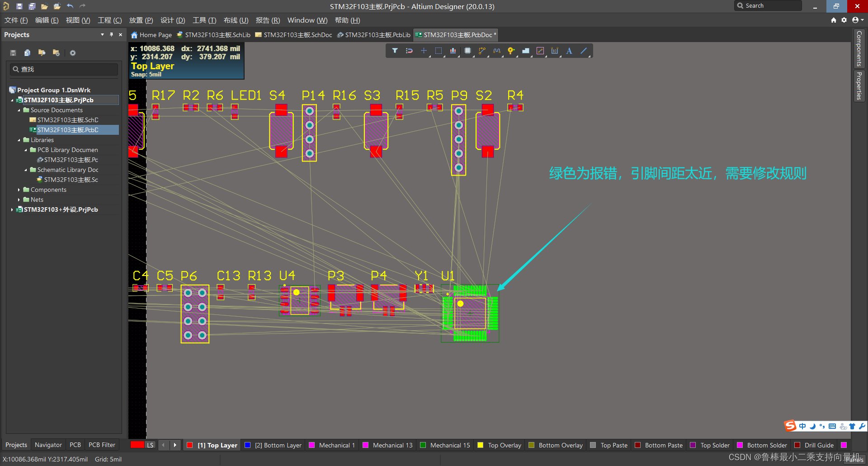
Task: Select STM32F103主板.SchDoc in project tree
Action: click(64, 120)
